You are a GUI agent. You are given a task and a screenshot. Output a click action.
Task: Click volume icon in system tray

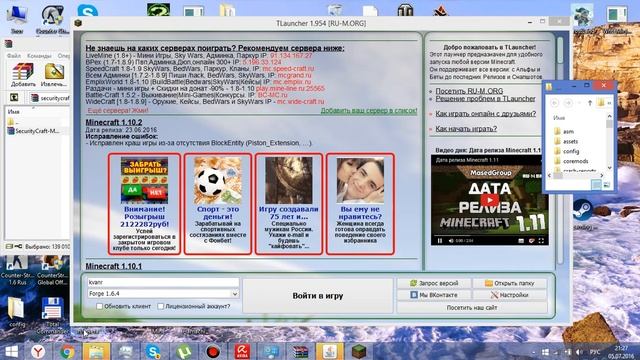579,351
